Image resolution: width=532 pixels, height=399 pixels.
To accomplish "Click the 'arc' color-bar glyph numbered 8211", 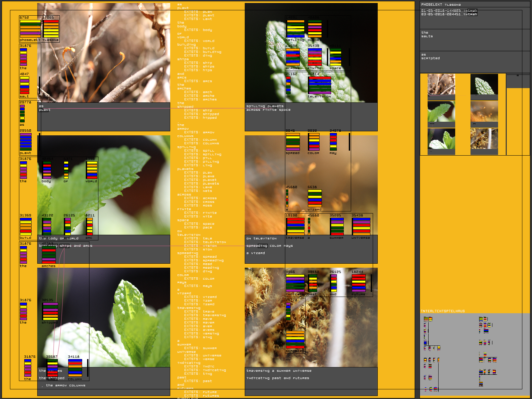I will click(89, 227).
